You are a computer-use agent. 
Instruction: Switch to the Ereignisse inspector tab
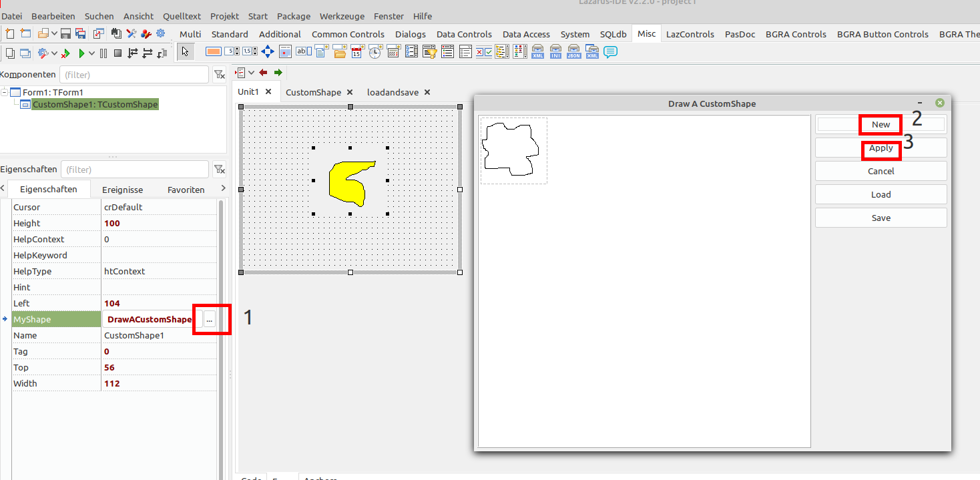pos(123,190)
